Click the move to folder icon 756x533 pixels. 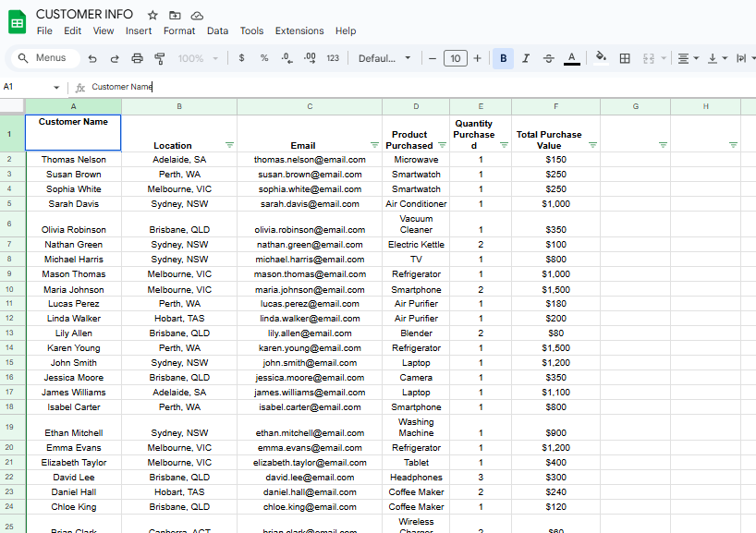[175, 16]
